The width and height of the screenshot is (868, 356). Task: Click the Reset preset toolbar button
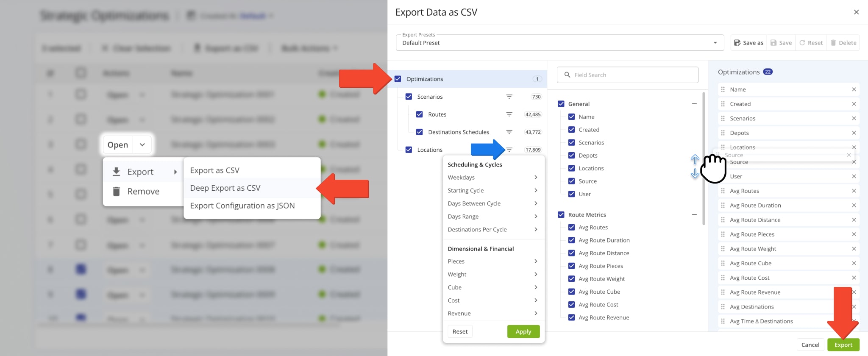coord(811,43)
